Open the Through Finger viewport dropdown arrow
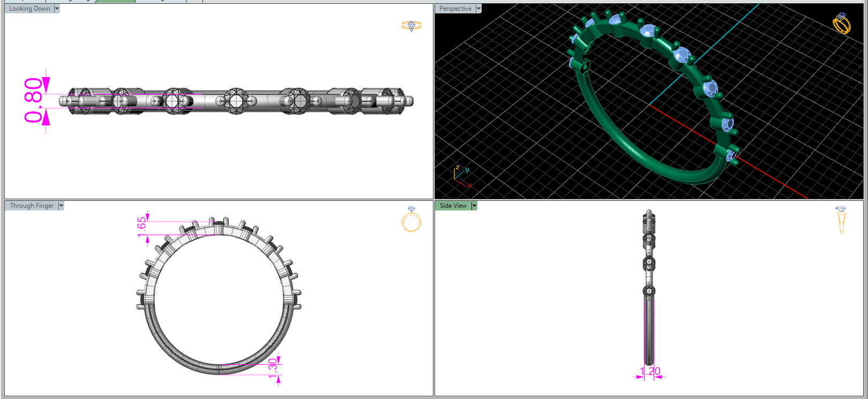 pos(61,206)
